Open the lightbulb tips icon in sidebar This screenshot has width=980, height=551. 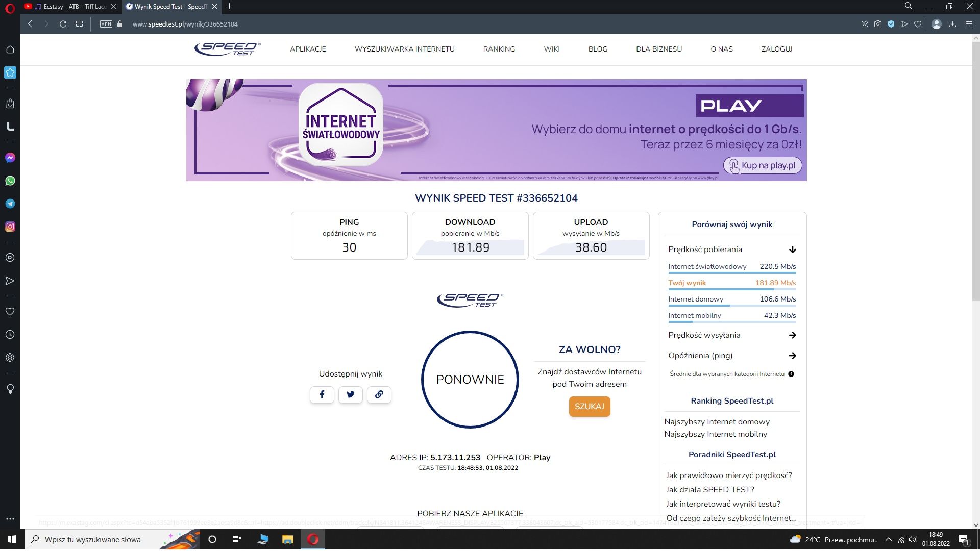pyautogui.click(x=10, y=389)
